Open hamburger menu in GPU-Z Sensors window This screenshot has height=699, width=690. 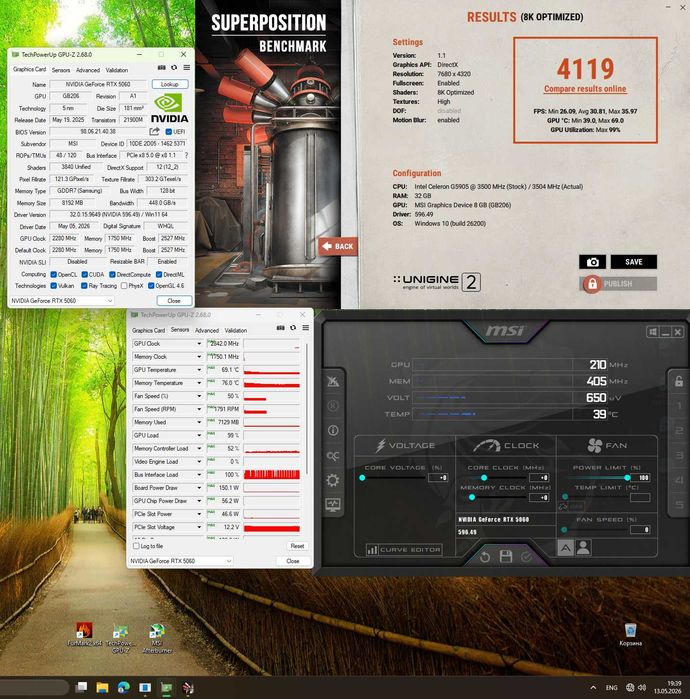(306, 328)
